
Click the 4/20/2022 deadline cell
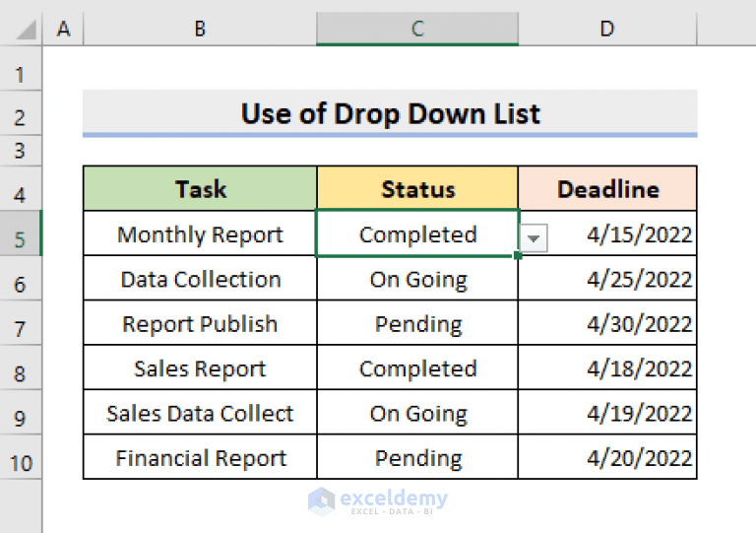pyautogui.click(x=607, y=457)
